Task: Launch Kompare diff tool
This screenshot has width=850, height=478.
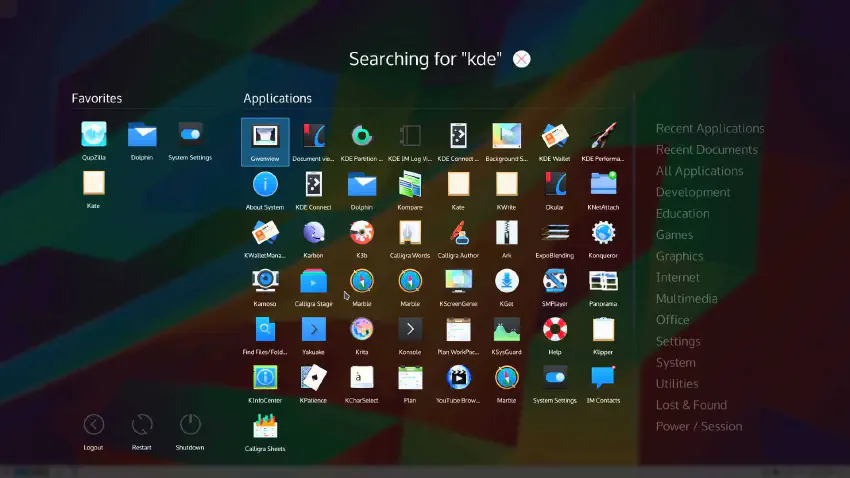Action: [410, 190]
